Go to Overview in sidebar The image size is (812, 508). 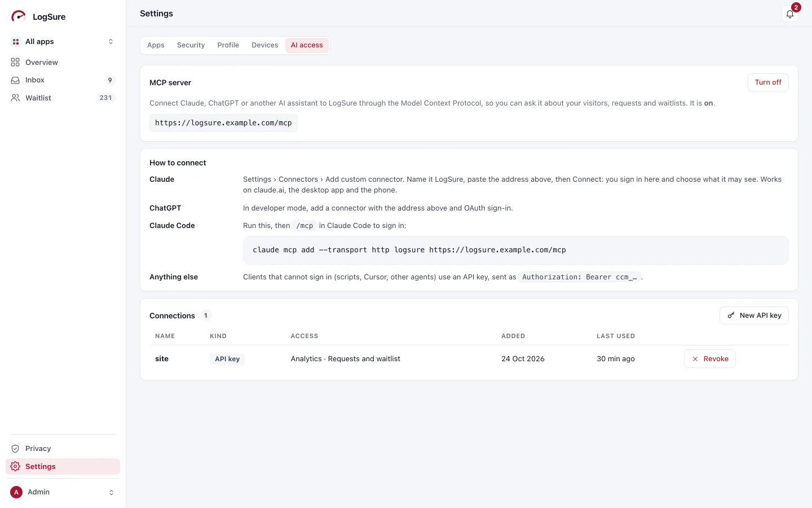(63, 63)
